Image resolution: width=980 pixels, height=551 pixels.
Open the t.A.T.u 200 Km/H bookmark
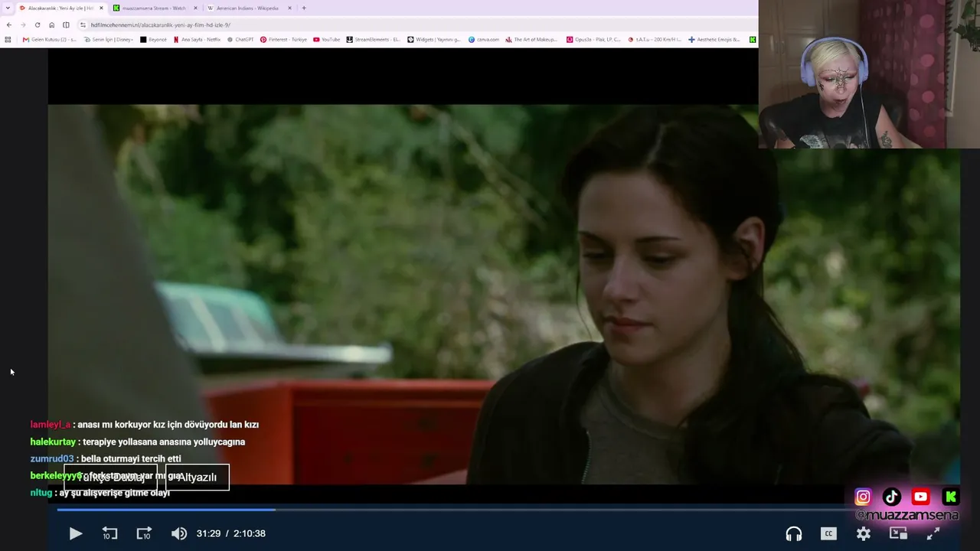click(655, 39)
